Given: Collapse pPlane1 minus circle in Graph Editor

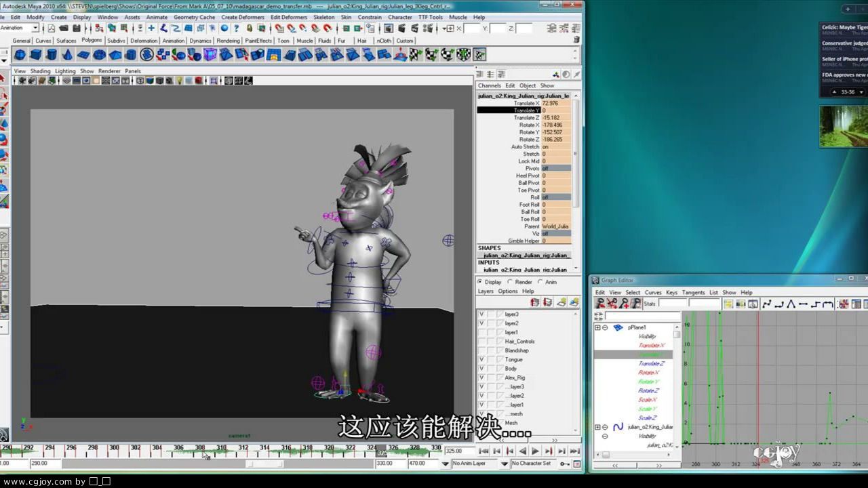Looking at the screenshot, I should click(605, 327).
